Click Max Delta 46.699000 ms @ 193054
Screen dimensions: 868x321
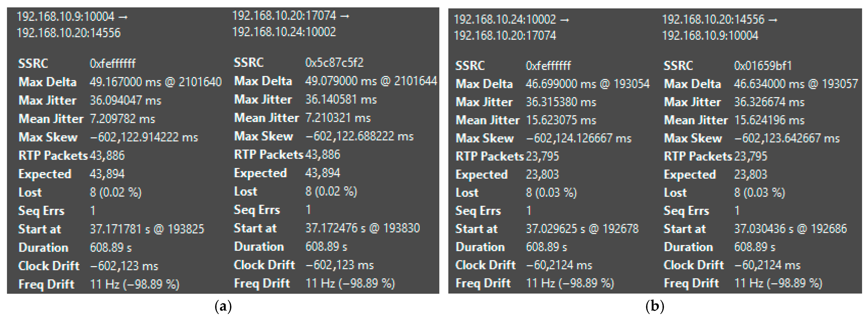pyautogui.click(x=587, y=84)
